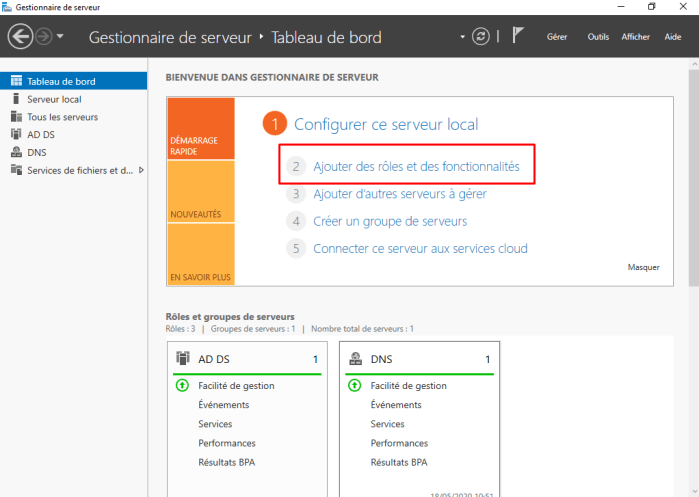699x497 pixels.
Task: Click Créer un groupe de serveurs link
Action: click(x=390, y=221)
